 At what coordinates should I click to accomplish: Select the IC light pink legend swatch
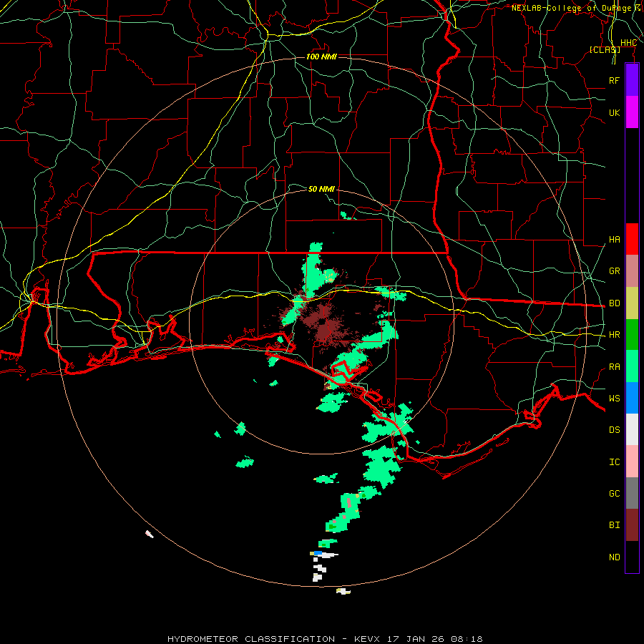[632, 462]
